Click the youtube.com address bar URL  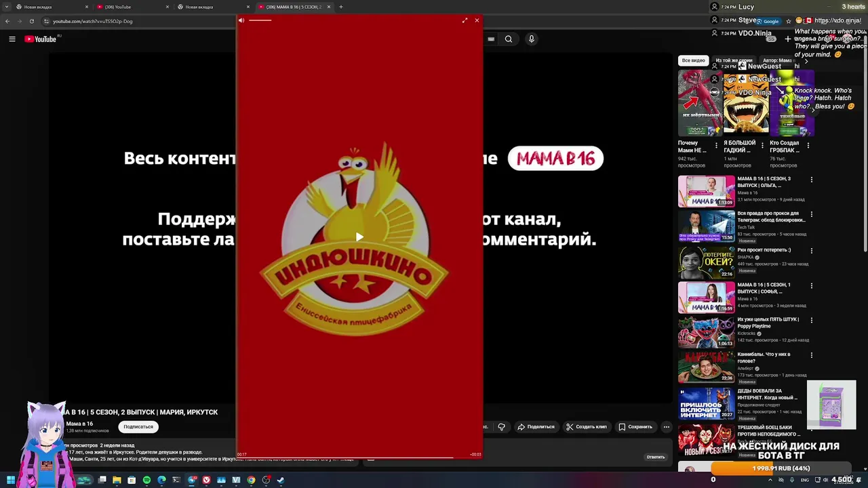coord(93,21)
